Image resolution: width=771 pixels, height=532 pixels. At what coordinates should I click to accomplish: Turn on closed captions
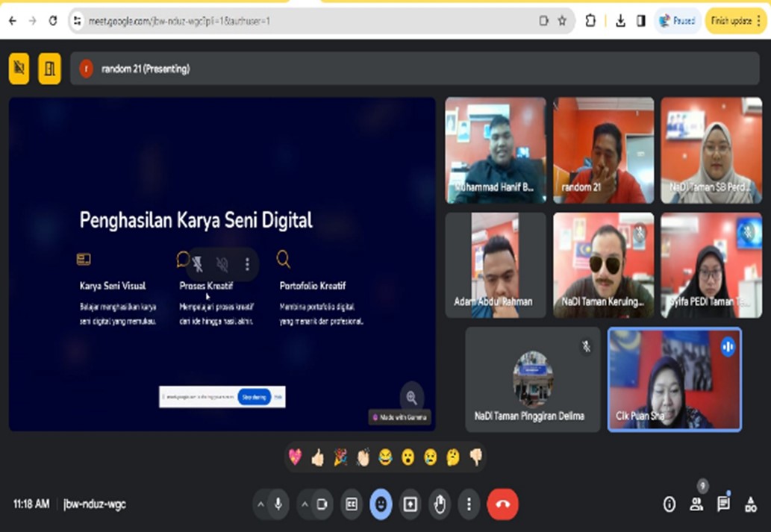click(x=351, y=504)
